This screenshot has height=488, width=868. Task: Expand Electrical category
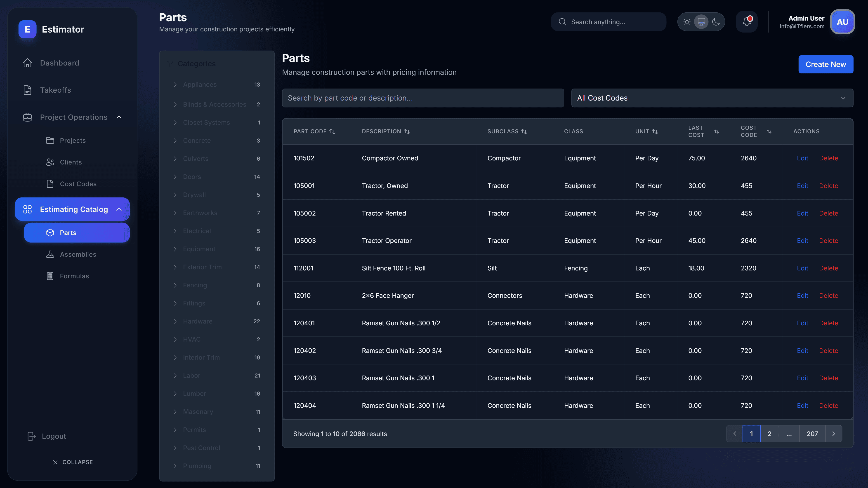tap(175, 231)
